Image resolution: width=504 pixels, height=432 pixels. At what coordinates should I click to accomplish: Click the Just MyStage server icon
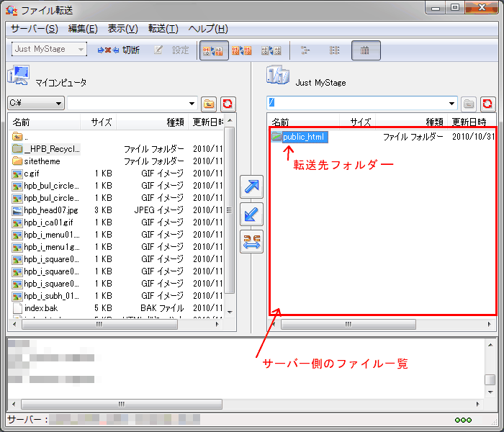(x=278, y=75)
